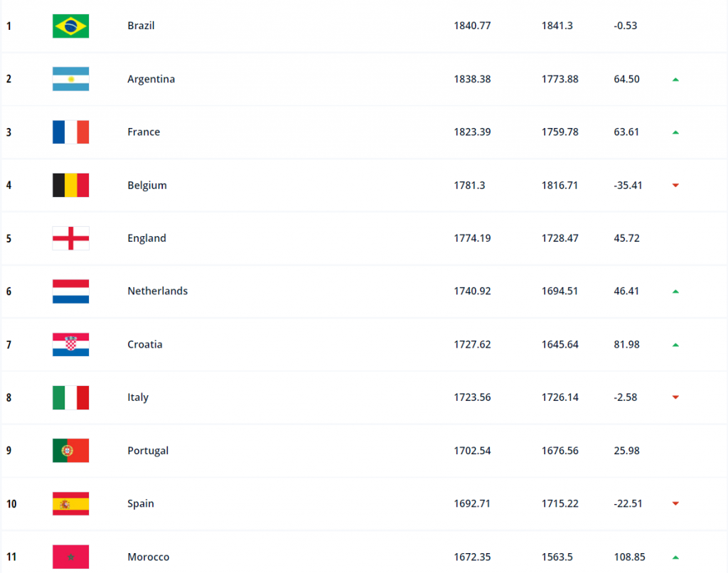Screen dimensions: 728x573
Task: Click the Netherlands flag icon
Action: pyautogui.click(x=70, y=291)
